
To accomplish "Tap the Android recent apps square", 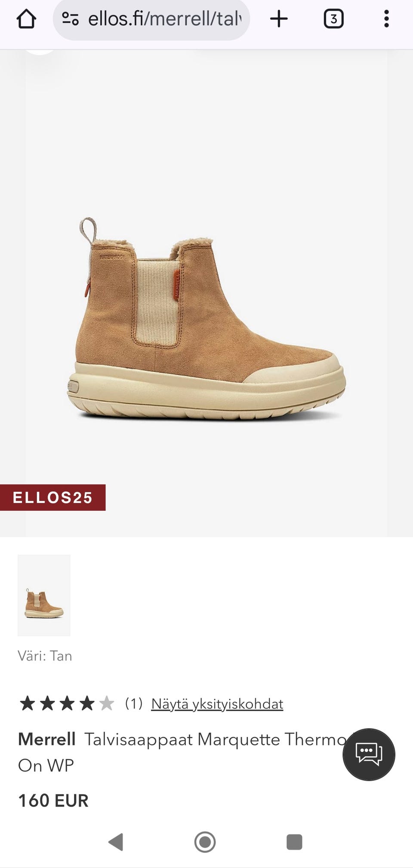I will (294, 842).
